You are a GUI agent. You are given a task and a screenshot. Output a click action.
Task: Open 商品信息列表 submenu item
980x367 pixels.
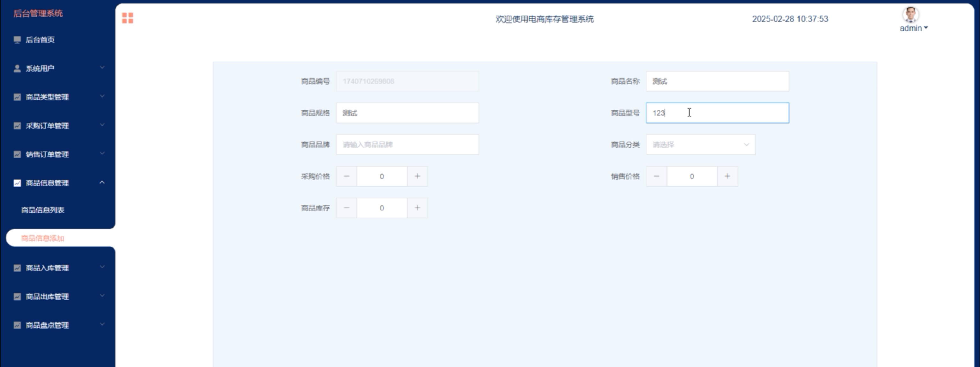[x=43, y=210]
